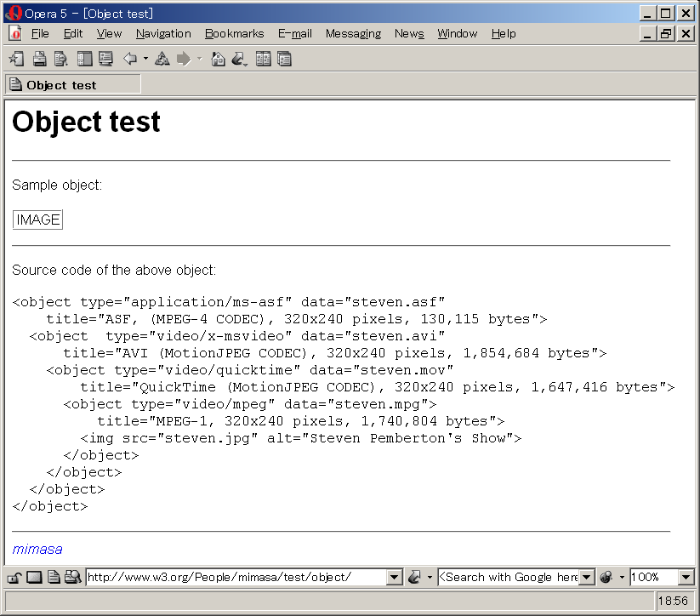Viewport: 700px width, 616px height.
Task: Click the Print icon in toolbar
Action: pyautogui.click(x=39, y=59)
